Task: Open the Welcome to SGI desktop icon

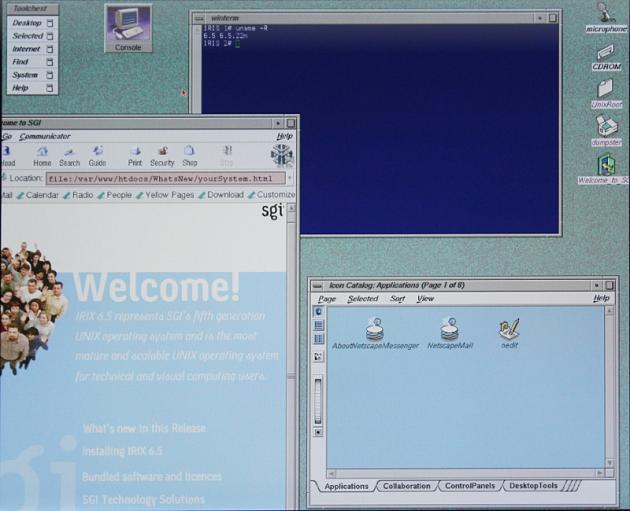Action: (x=605, y=168)
